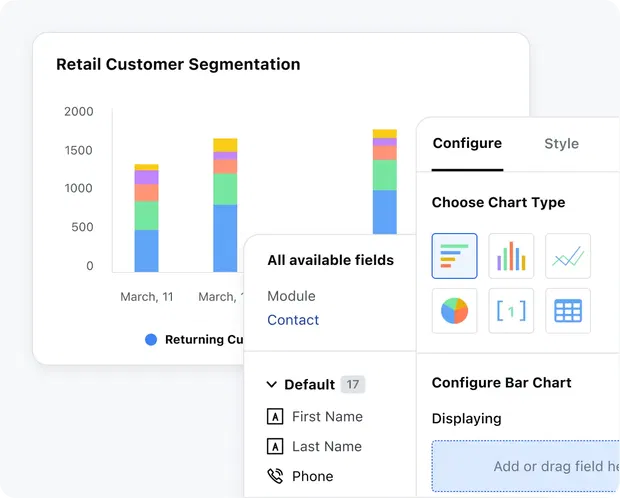Click the Default group count badge 17
Image resolution: width=620 pixels, height=498 pixels.
pos(353,384)
